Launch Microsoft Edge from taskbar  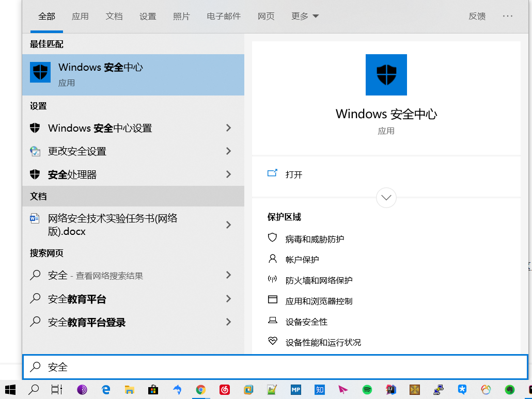tap(106, 390)
